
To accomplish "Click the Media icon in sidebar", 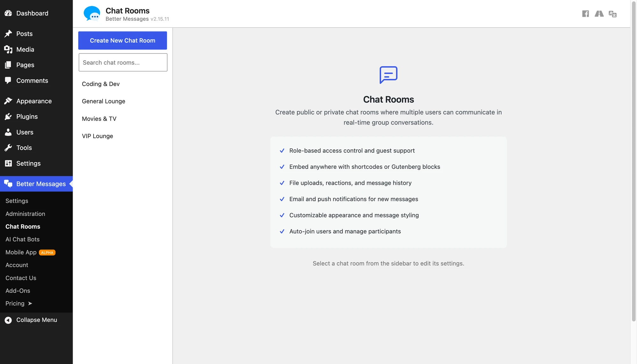I will (x=8, y=49).
